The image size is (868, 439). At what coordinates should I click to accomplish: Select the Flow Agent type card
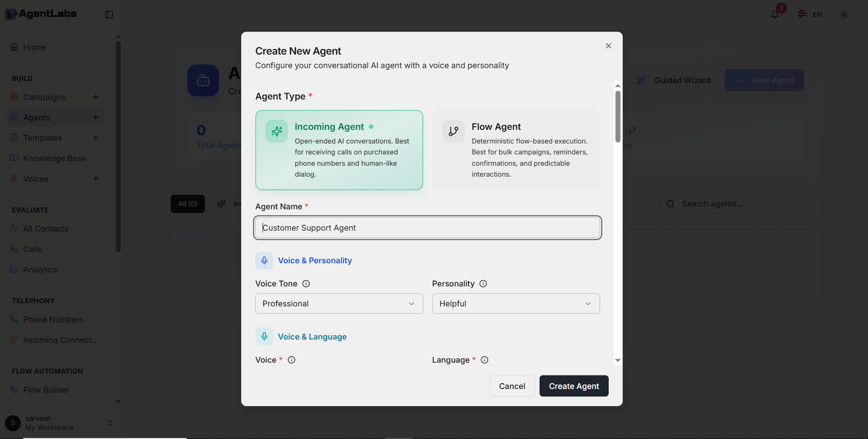pyautogui.click(x=516, y=150)
